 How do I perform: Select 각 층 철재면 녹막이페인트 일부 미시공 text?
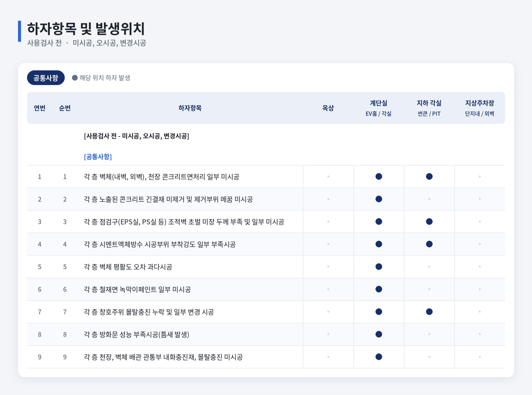pyautogui.click(x=137, y=290)
